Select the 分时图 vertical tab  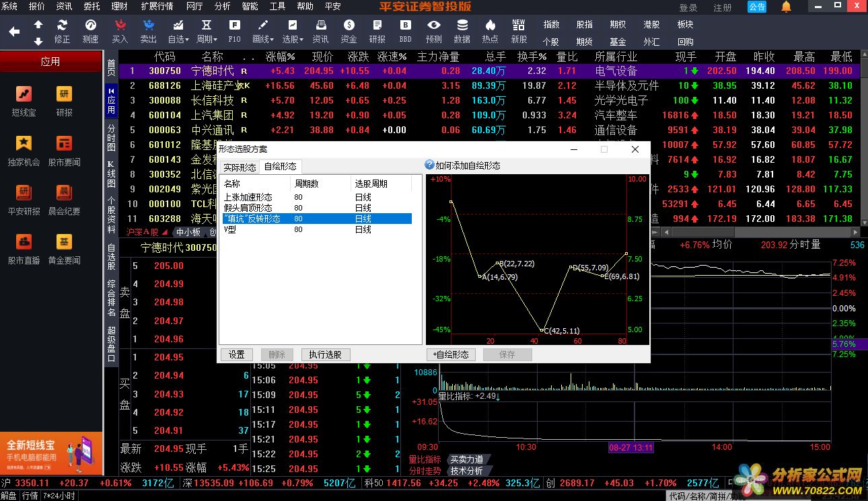point(112,138)
